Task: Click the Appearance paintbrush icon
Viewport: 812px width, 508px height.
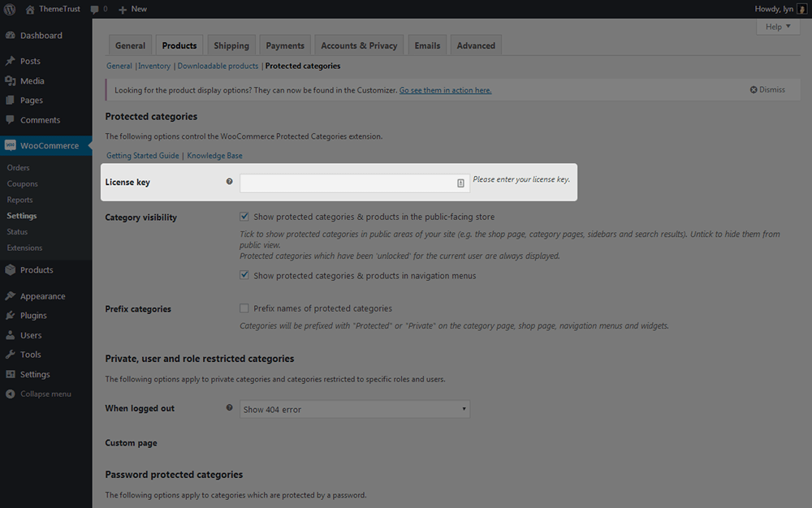Action: pos(11,296)
